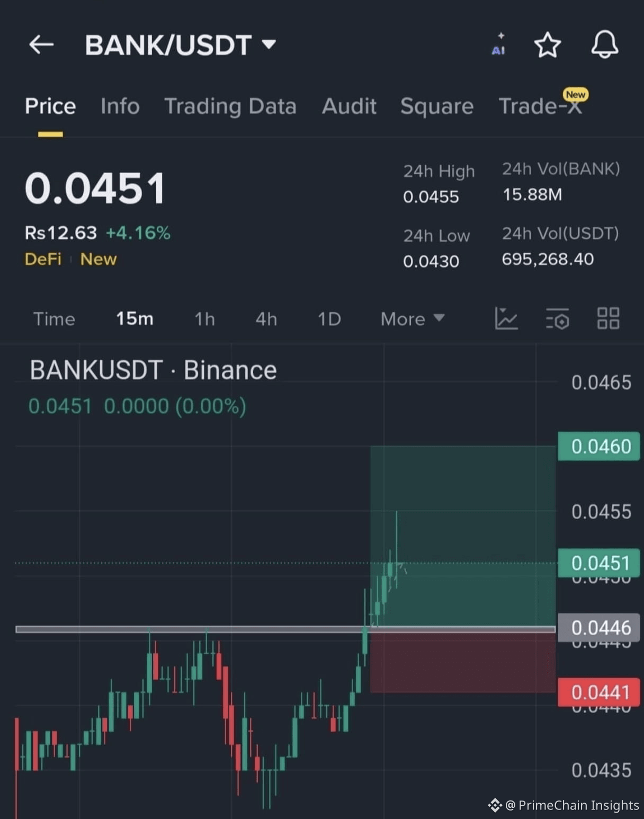Open the Trade-X tab

point(540,106)
